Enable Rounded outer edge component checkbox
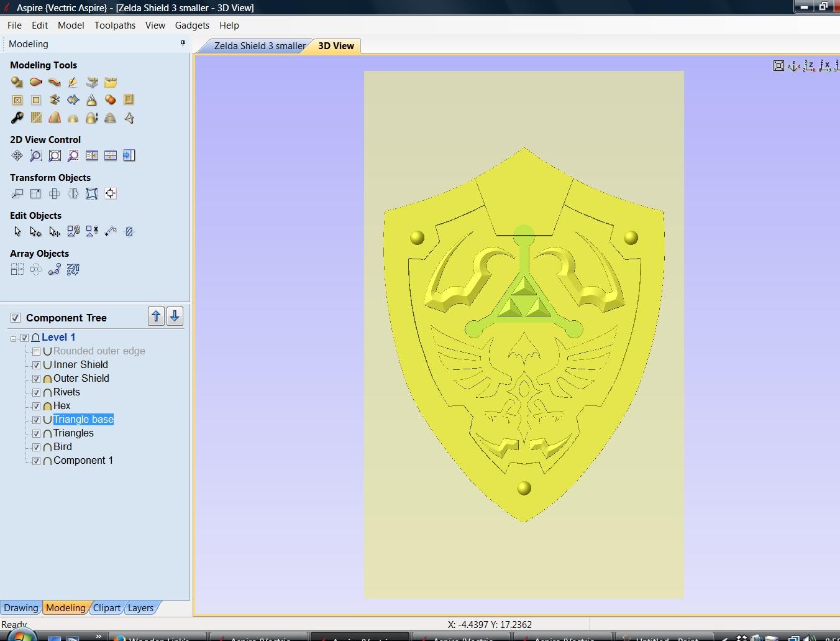This screenshot has width=840, height=641. point(36,351)
